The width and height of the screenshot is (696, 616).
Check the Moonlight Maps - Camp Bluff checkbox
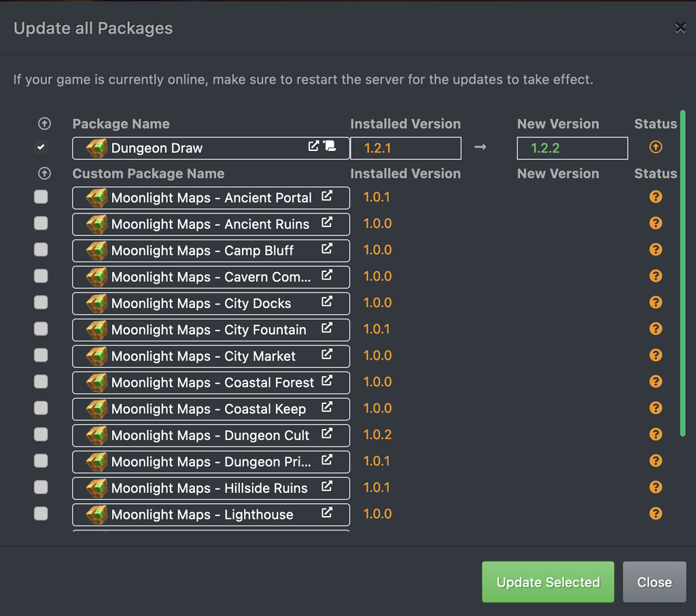[x=41, y=250]
